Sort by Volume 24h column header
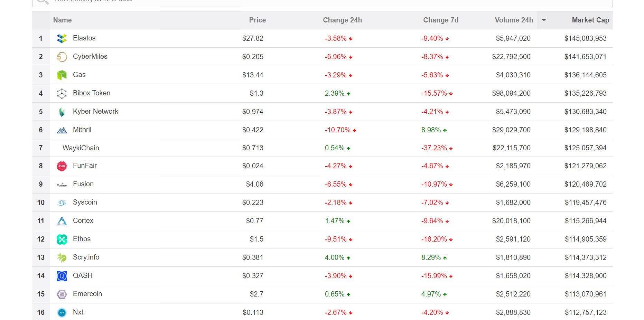The width and height of the screenshot is (644, 320). coord(514,20)
